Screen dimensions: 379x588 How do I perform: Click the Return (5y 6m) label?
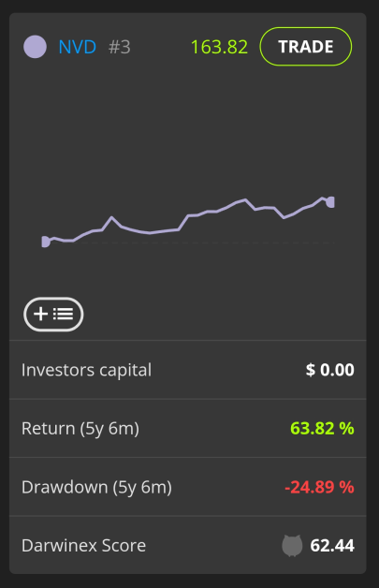click(x=80, y=429)
